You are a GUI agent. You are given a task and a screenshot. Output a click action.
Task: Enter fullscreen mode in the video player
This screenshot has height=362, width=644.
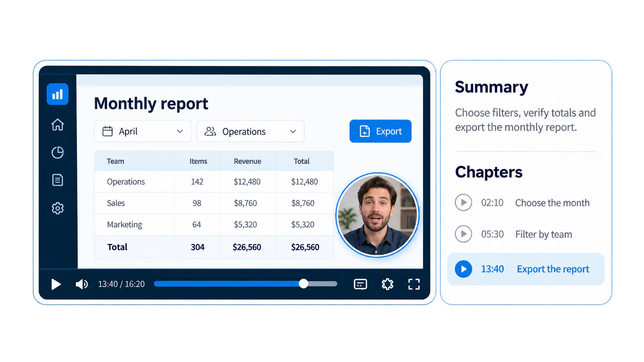tap(414, 284)
